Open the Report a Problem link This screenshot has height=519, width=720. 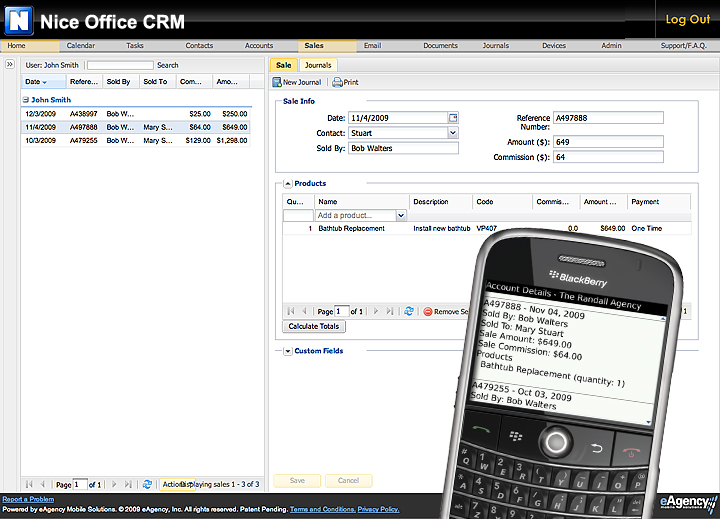(28, 499)
